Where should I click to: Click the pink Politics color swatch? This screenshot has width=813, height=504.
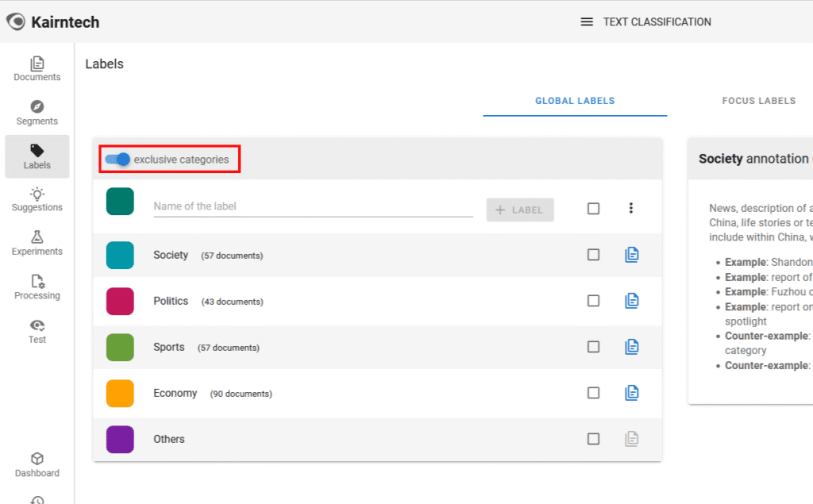point(120,301)
